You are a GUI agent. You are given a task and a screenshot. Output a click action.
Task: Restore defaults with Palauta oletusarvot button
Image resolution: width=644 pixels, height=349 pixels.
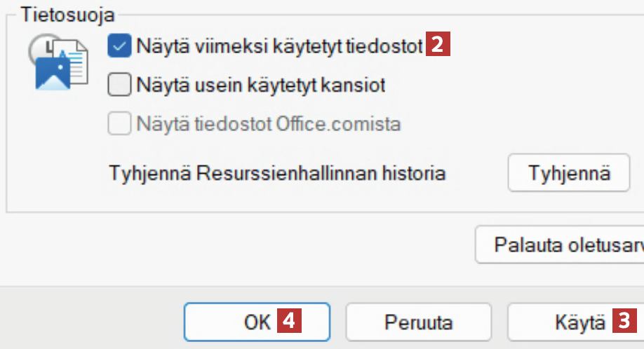coord(560,245)
